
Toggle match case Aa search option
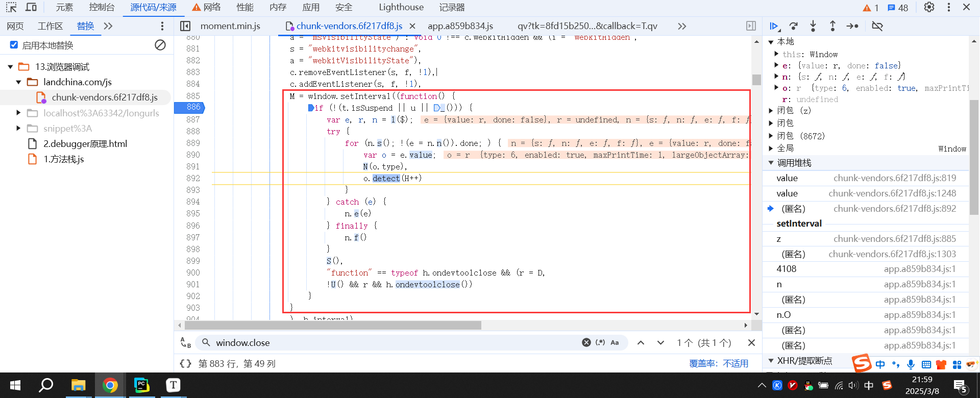point(615,342)
